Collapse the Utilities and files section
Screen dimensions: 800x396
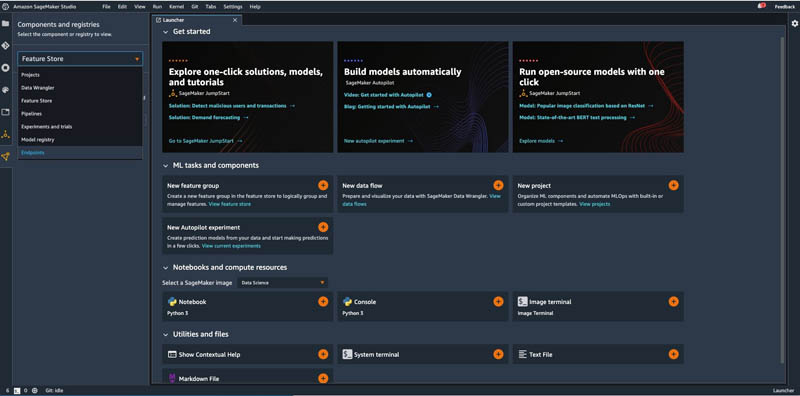[x=165, y=334]
